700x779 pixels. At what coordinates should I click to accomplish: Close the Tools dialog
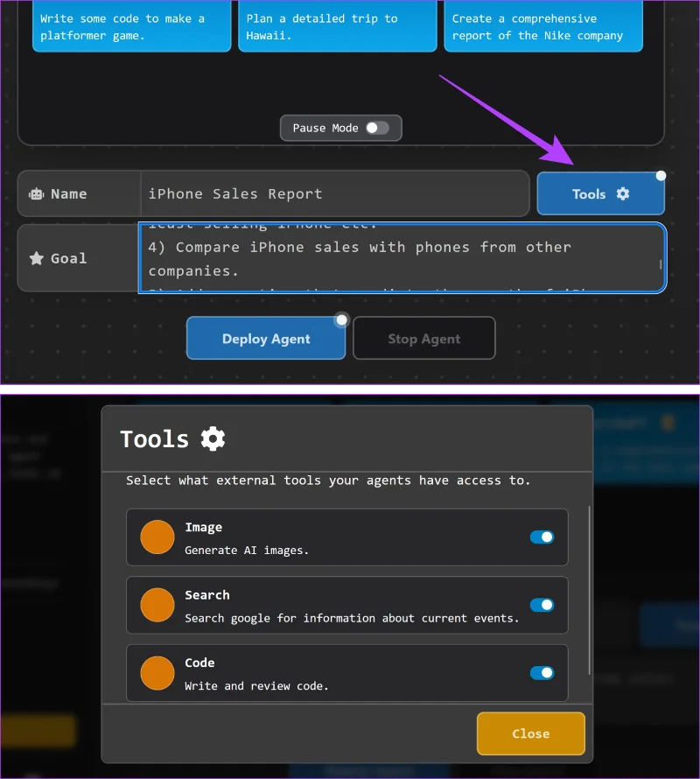tap(530, 733)
